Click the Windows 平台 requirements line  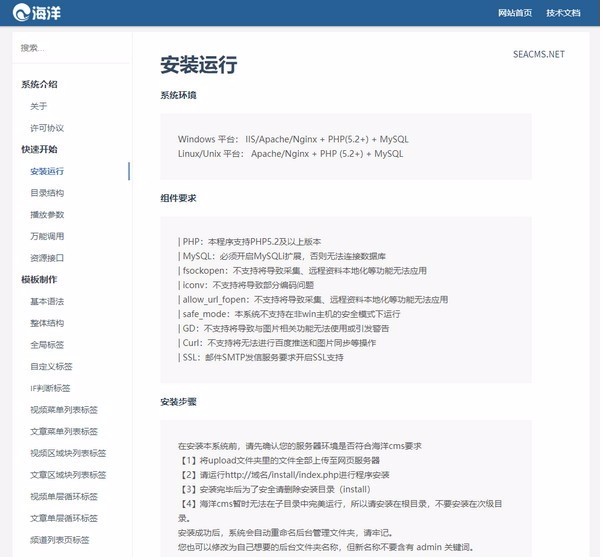[x=294, y=140]
